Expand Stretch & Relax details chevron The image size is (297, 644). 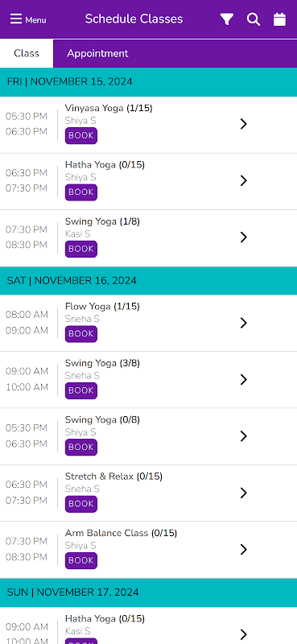(x=244, y=493)
